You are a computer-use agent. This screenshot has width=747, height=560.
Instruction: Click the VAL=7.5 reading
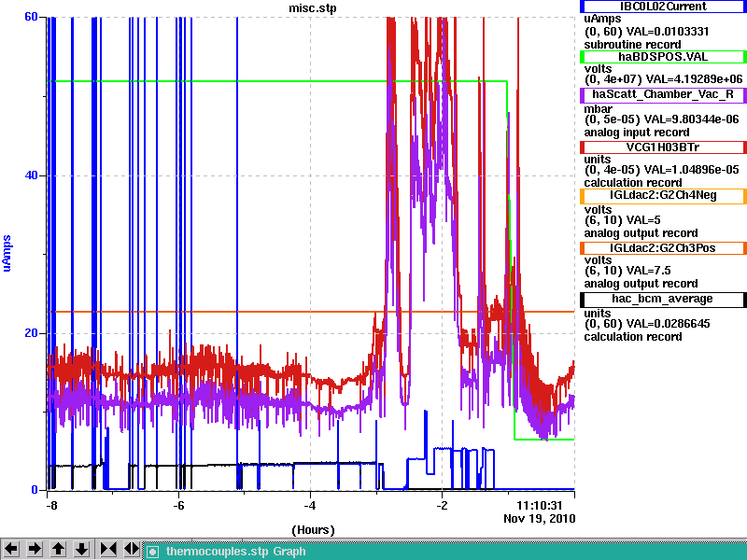pyautogui.click(x=648, y=271)
